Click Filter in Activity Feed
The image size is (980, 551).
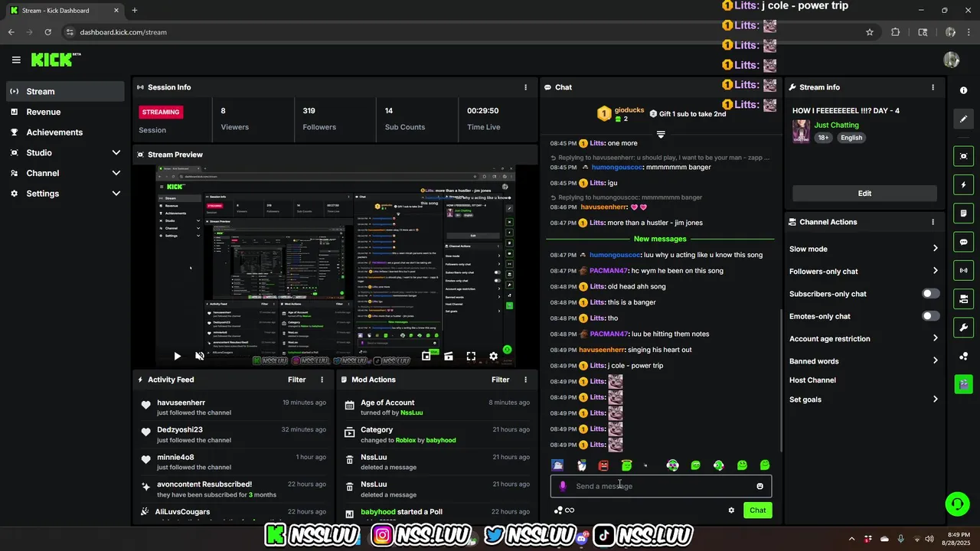[x=297, y=380]
